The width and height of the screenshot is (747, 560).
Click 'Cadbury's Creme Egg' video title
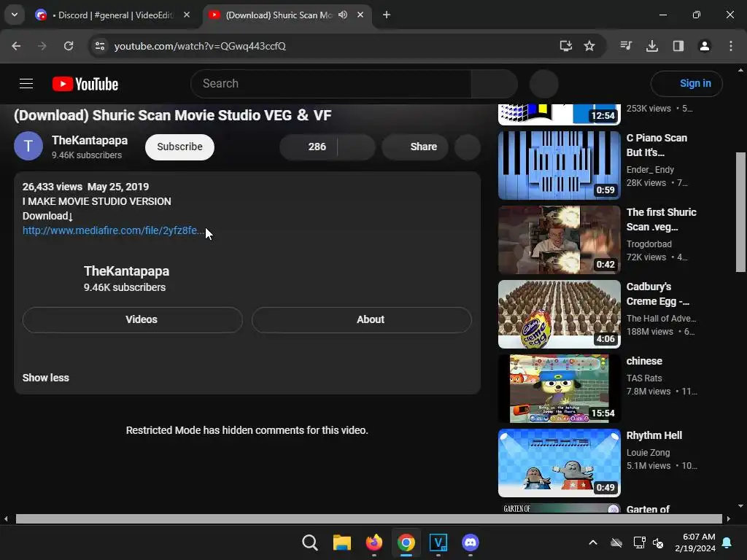pos(657,294)
